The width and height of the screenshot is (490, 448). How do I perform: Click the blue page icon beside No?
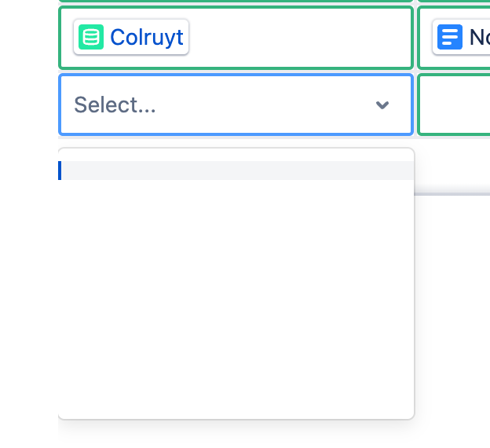[450, 37]
